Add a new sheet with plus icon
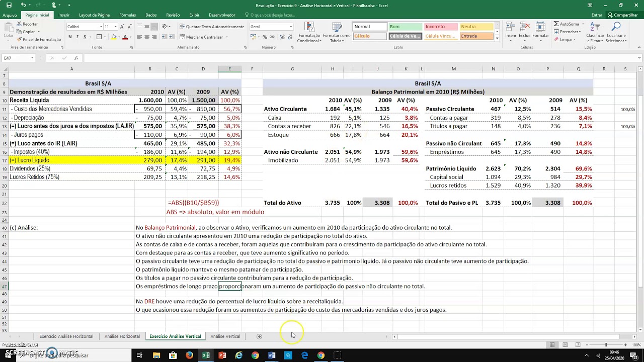 (x=259, y=336)
